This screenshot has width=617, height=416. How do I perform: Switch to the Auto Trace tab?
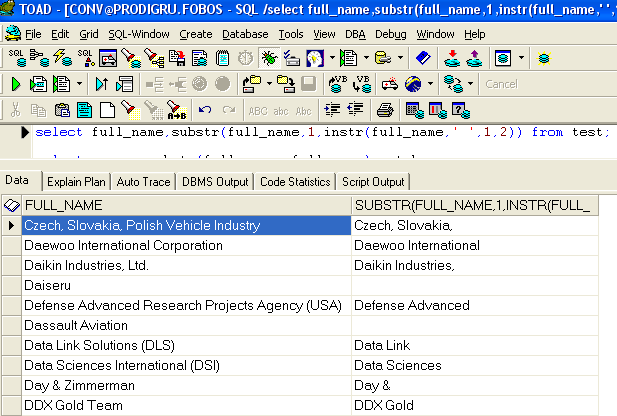143,182
